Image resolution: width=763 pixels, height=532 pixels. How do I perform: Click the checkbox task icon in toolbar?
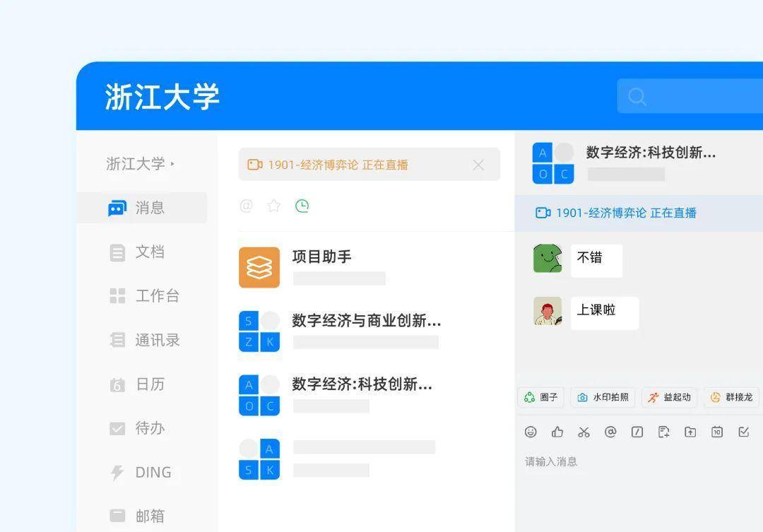point(743,432)
